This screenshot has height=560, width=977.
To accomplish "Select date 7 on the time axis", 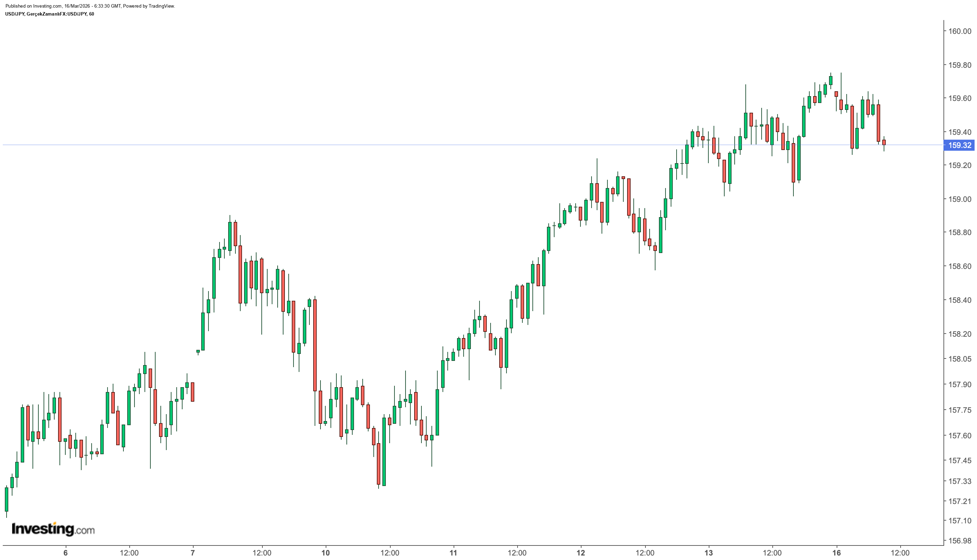I will point(193,553).
